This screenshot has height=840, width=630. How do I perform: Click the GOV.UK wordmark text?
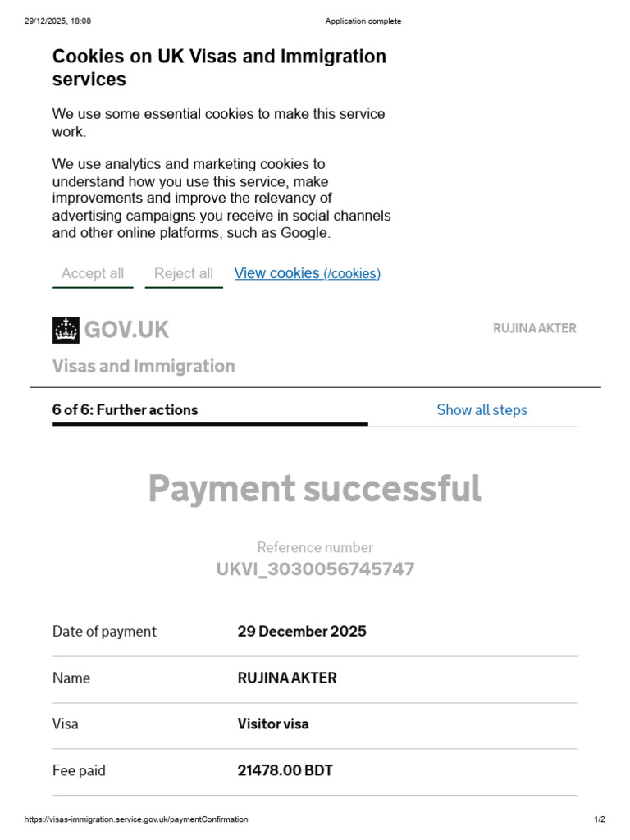tap(126, 330)
